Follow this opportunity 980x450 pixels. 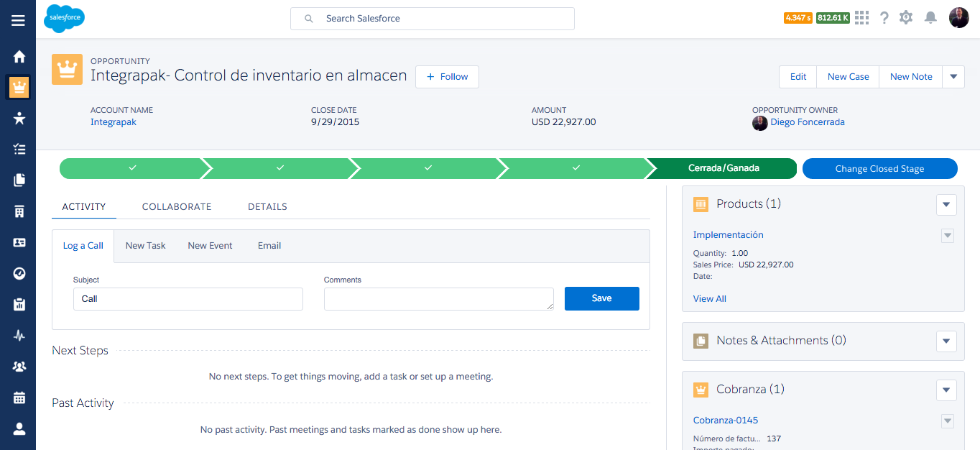(447, 77)
